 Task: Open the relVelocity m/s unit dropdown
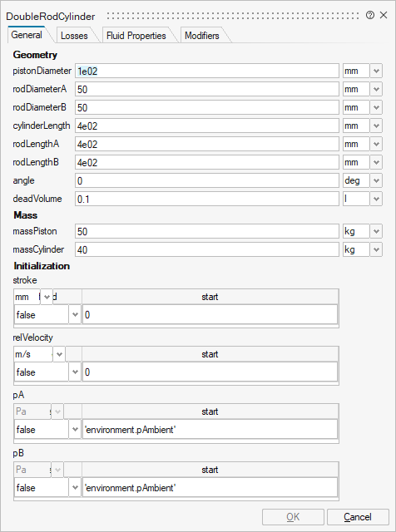[59, 354]
